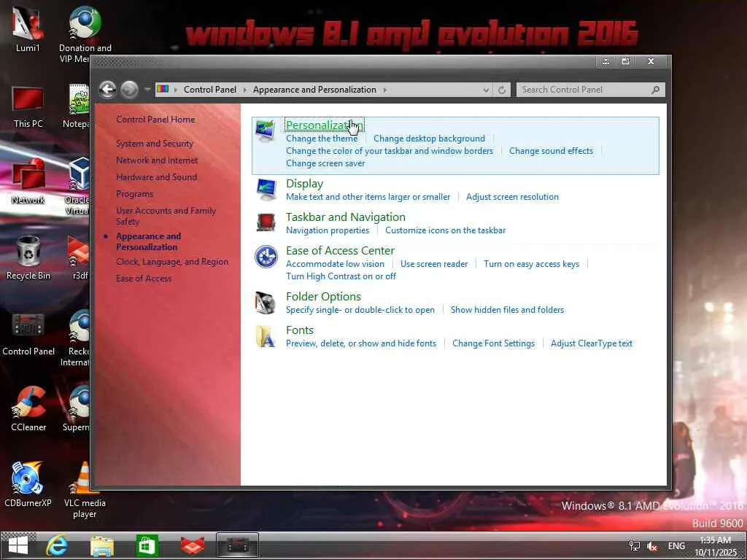Viewport: 747px width, 560px height.
Task: Click the network tray icon
Action: tap(634, 546)
